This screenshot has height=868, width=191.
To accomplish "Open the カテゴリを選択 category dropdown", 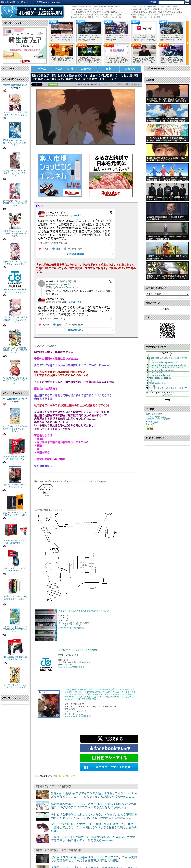I will [167, 294].
